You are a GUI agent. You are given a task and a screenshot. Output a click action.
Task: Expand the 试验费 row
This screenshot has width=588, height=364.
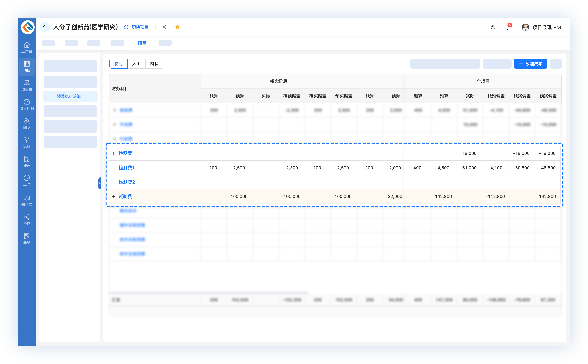(x=114, y=196)
